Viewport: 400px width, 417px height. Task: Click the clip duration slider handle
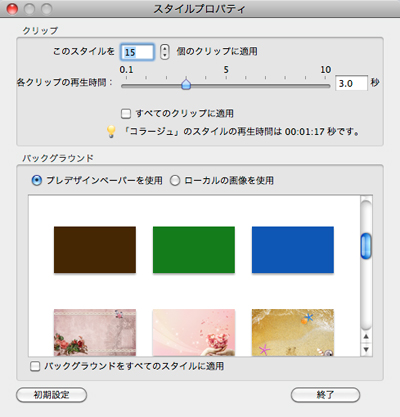tap(186, 84)
